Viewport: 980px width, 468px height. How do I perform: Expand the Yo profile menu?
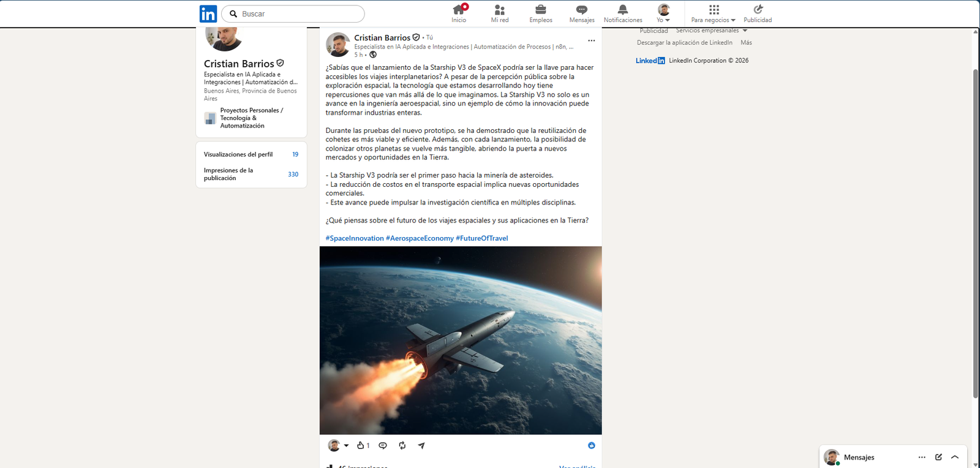tap(664, 13)
